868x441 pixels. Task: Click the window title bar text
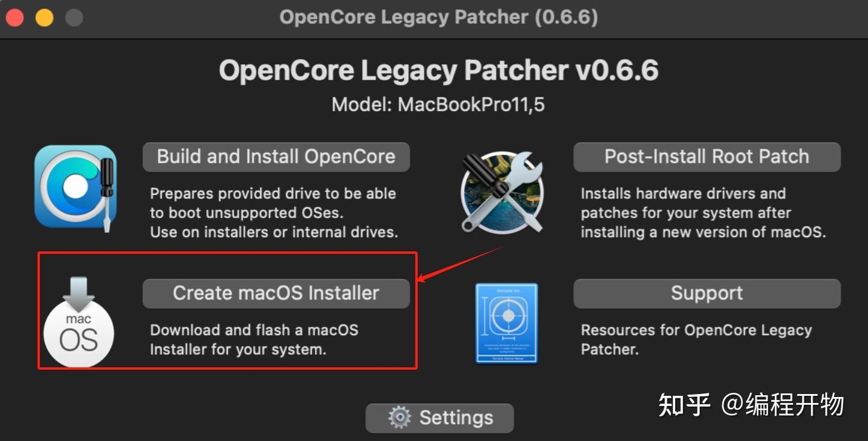(x=439, y=17)
